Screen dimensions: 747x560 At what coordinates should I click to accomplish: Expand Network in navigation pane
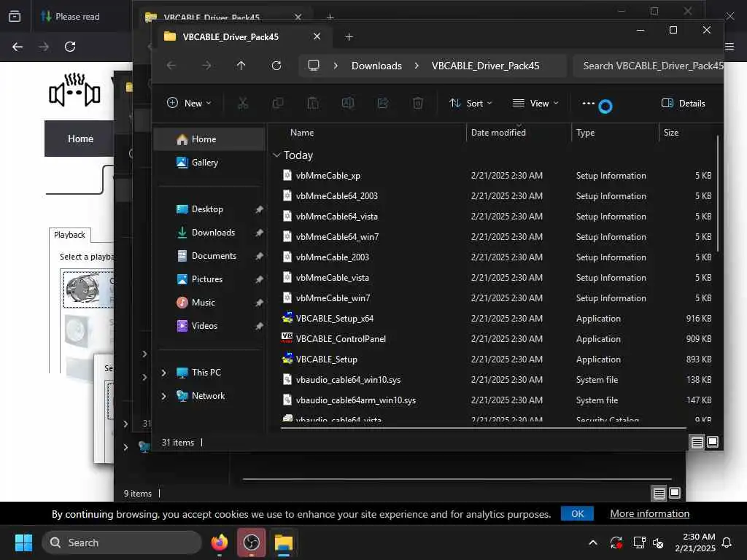(x=164, y=396)
